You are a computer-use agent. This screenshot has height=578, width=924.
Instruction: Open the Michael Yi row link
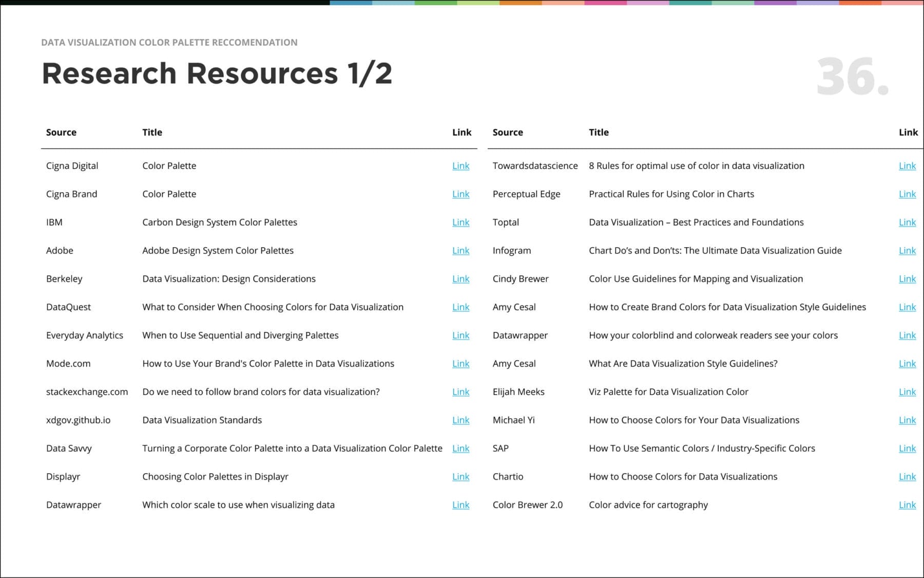click(907, 420)
